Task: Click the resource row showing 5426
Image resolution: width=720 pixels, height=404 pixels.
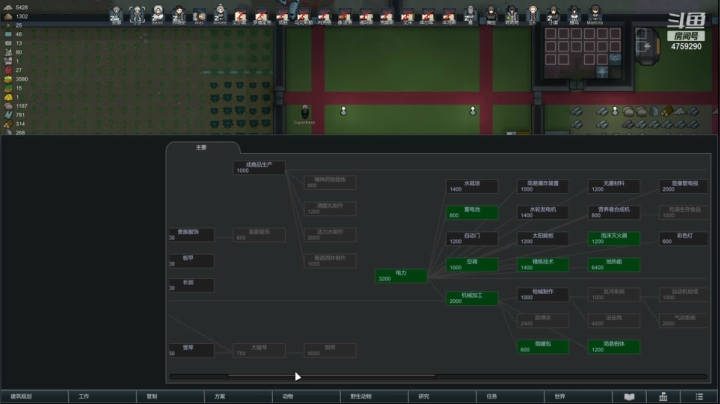Action: click(16, 7)
